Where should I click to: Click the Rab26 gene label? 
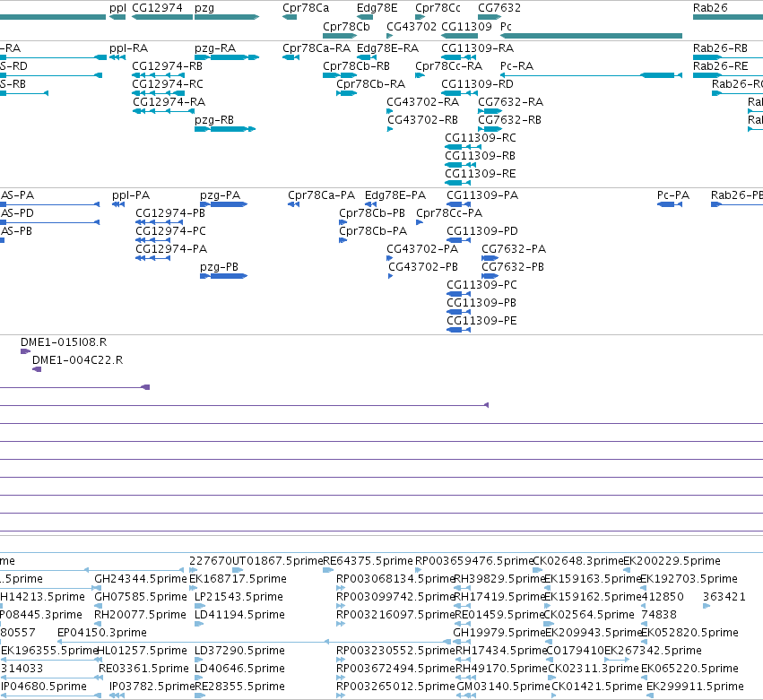(x=710, y=8)
